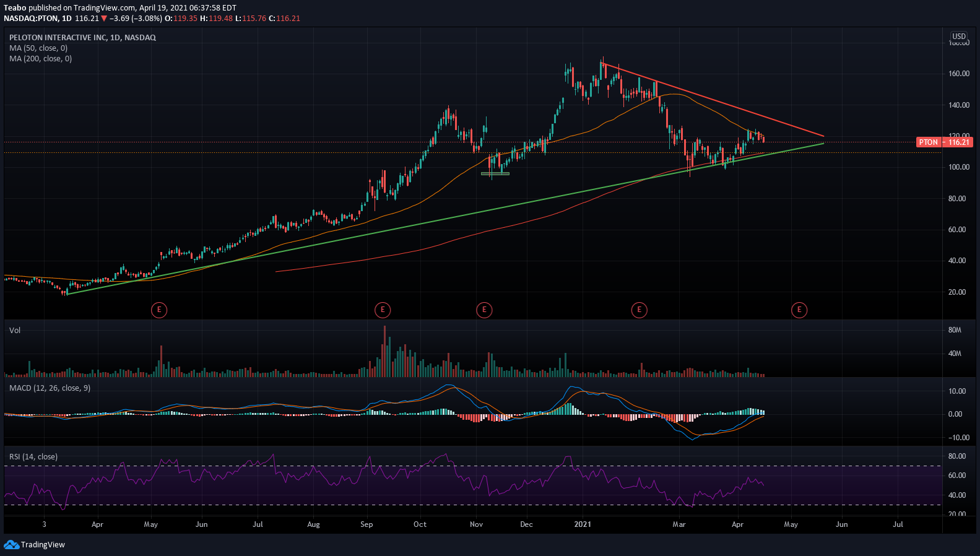Click the Mar label on the time axis

click(x=679, y=524)
